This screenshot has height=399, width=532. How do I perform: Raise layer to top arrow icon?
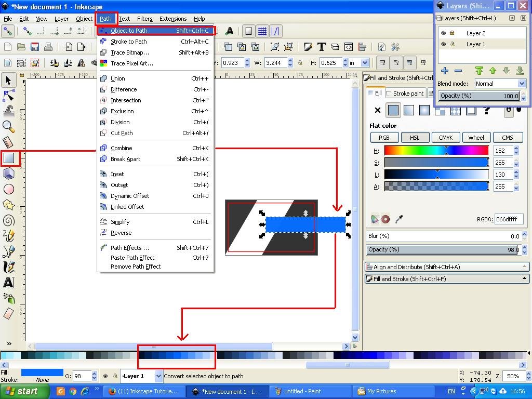pos(479,71)
